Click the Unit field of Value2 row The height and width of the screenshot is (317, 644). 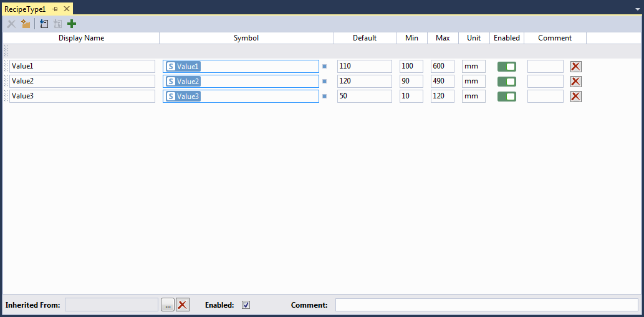(x=474, y=81)
